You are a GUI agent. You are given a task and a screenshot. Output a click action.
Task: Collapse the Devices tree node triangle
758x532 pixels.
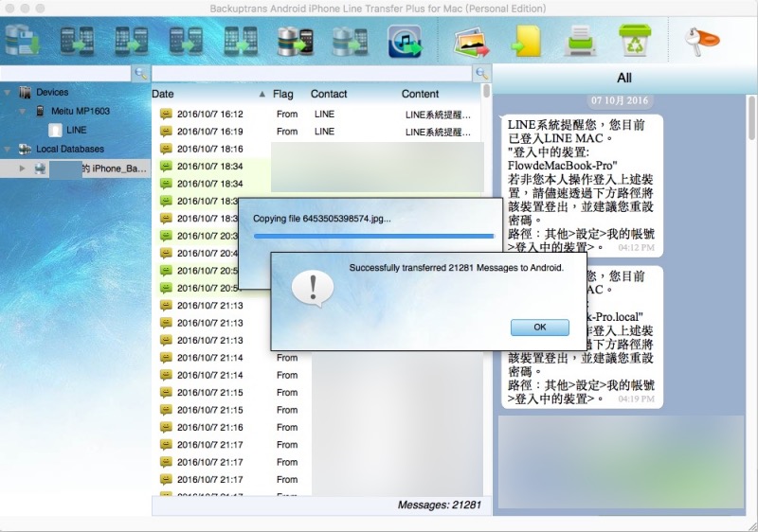(8, 92)
